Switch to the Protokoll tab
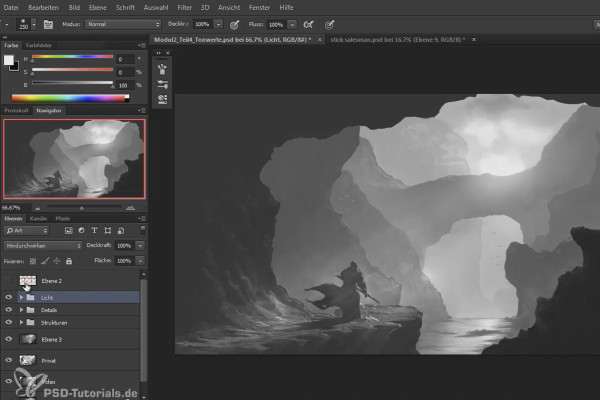Viewport: 600px width, 400px height. [x=16, y=111]
